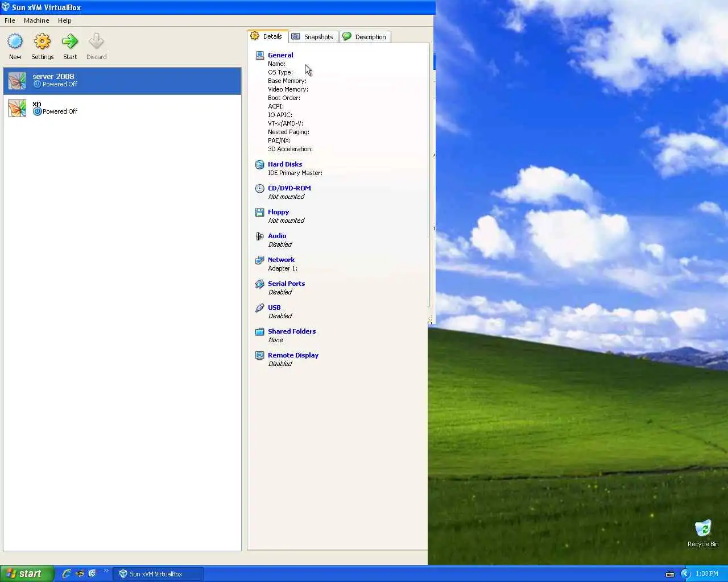Image resolution: width=728 pixels, height=582 pixels.
Task: Click Powered Off status under xp
Action: pyautogui.click(x=60, y=111)
